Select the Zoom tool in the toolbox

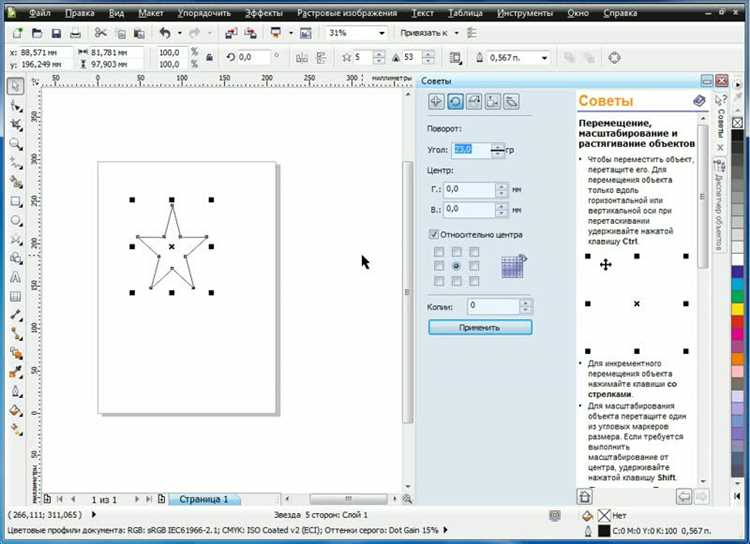pos(16,144)
